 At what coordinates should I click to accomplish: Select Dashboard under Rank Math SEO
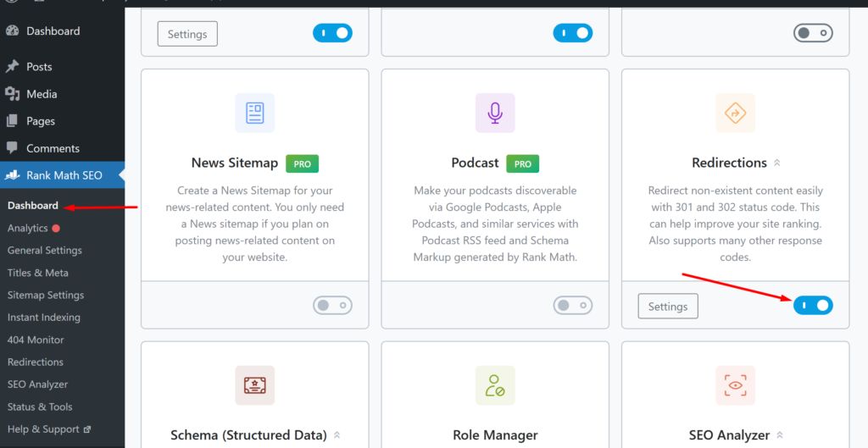[x=33, y=206]
